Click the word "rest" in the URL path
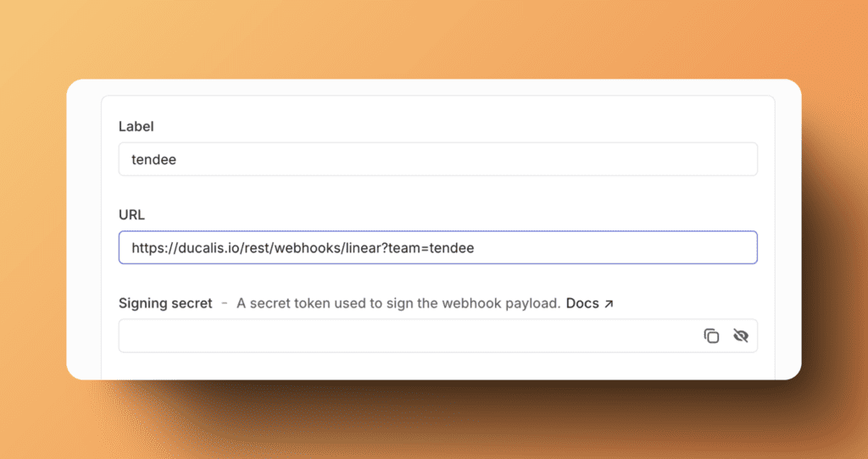 click(256, 248)
